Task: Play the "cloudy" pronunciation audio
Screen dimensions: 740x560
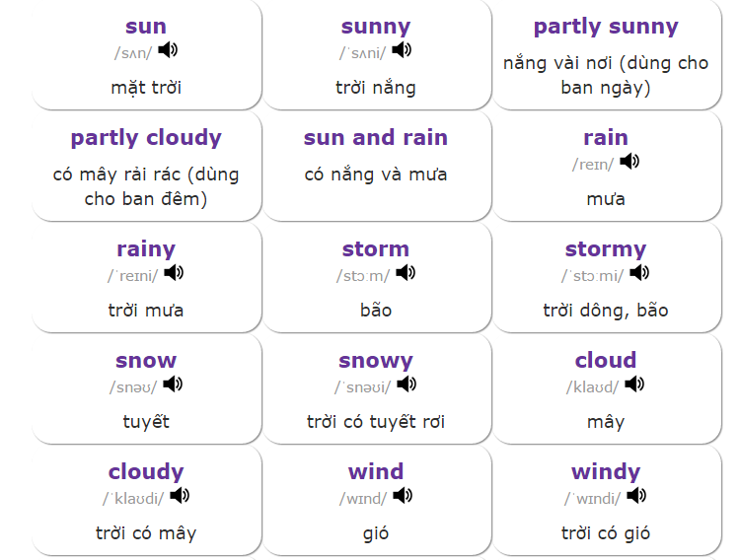Action: click(180, 496)
